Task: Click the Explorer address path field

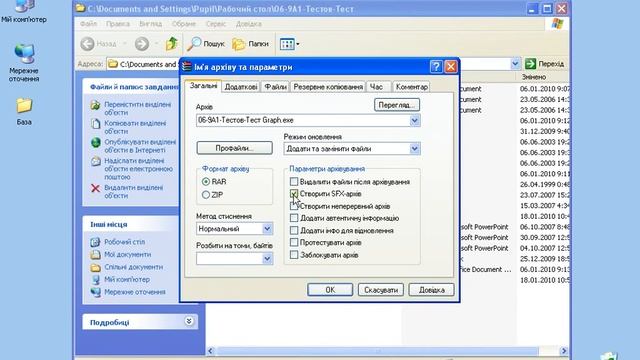Action: pyautogui.click(x=143, y=64)
